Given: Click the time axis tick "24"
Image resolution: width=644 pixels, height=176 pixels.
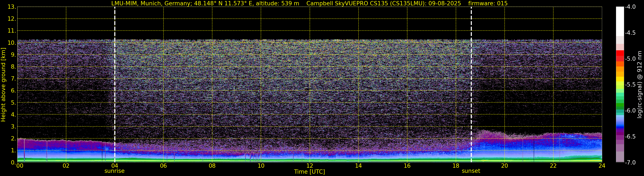Looking at the screenshot, I should (602, 166).
